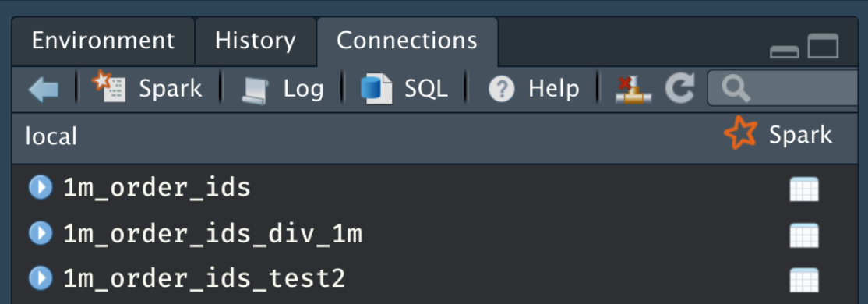Expand the 1m_order_ids_div_1m table
868x304 pixels.
pos(41,234)
